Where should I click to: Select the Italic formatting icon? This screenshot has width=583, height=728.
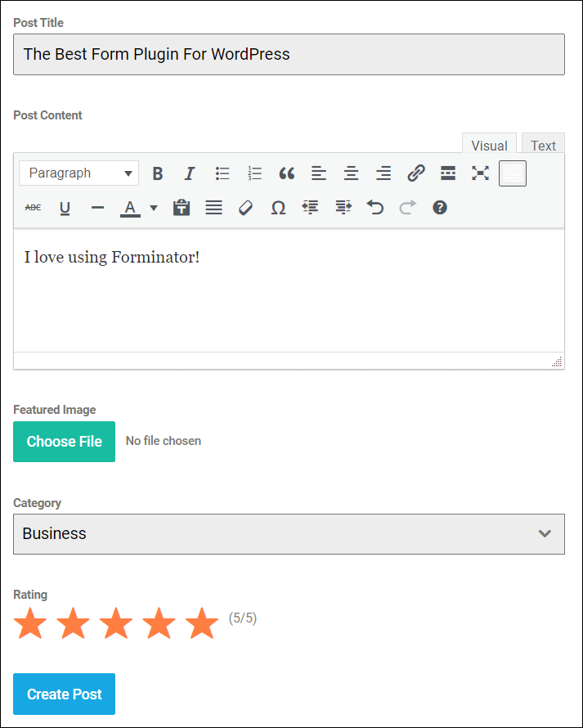189,173
